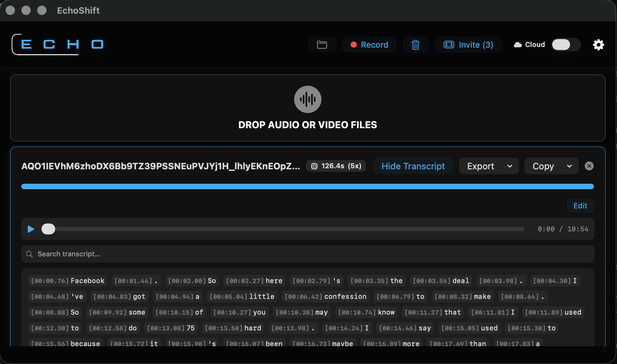
Task: Click the word 'So' at 00:02.00
Action: [192, 281]
